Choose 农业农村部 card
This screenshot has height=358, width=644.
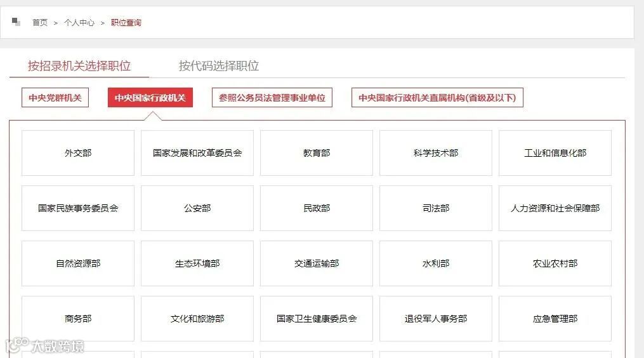[555, 263]
